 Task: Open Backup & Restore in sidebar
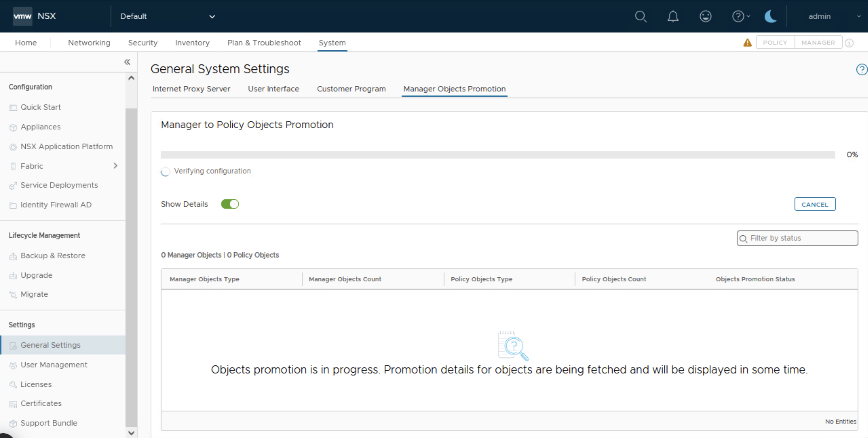coord(52,256)
